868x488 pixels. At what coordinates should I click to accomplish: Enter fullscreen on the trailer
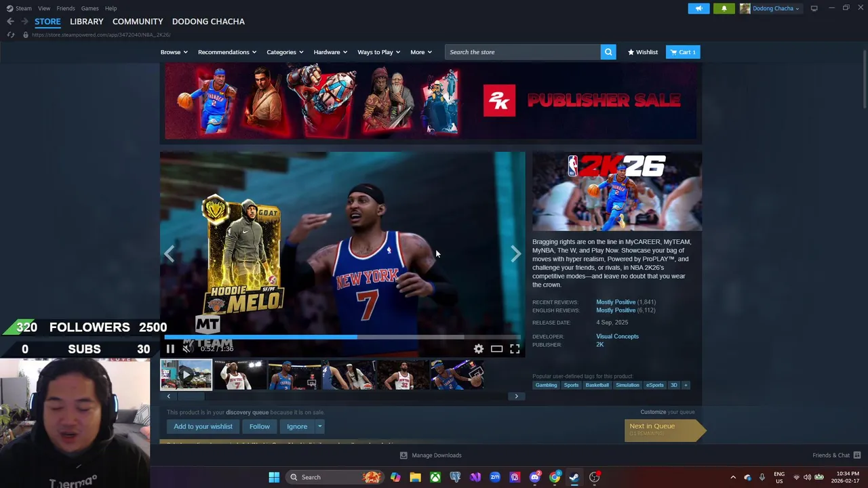point(515,349)
